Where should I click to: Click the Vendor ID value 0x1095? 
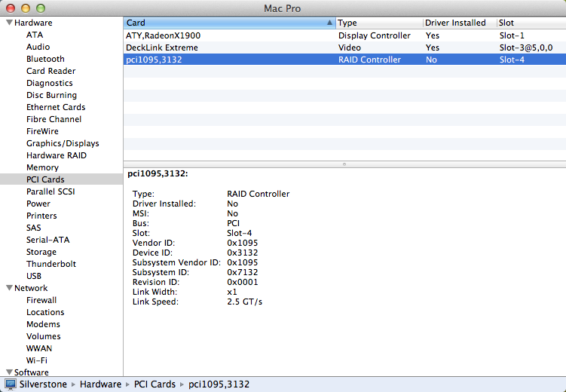(x=242, y=243)
